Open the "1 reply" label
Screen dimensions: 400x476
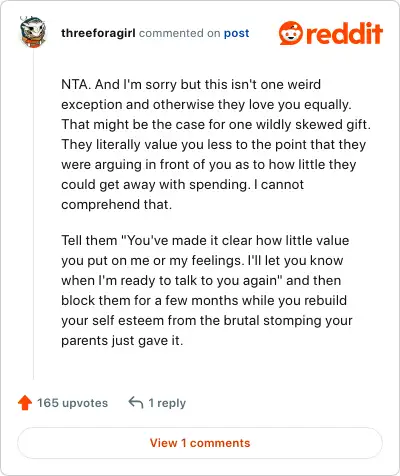pyautogui.click(x=167, y=403)
